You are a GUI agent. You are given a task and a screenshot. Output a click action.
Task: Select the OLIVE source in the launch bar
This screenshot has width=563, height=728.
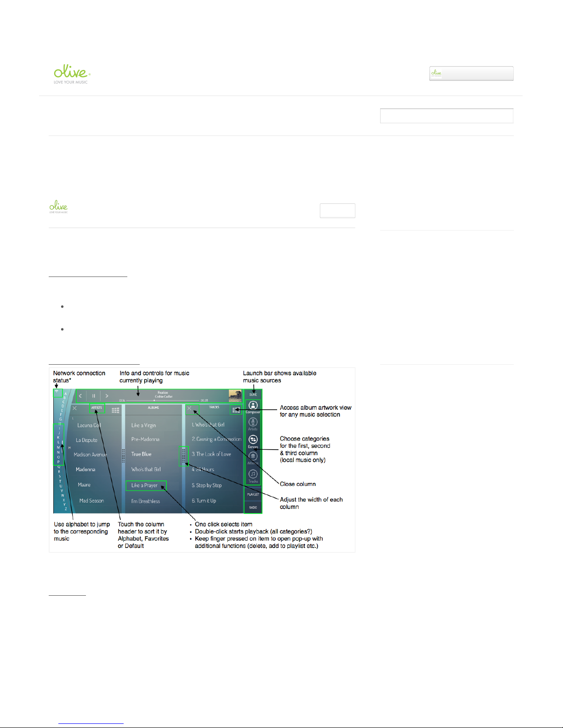253,395
